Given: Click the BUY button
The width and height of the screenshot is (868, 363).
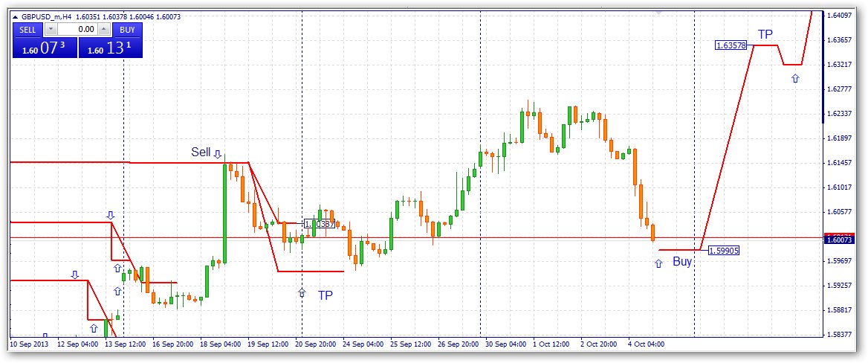Looking at the screenshot, I should (127, 29).
